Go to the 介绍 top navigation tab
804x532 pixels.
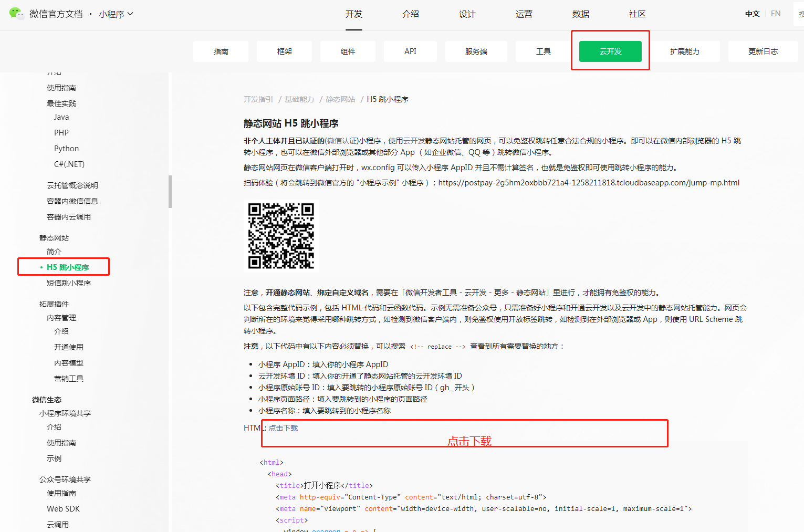tap(411, 14)
